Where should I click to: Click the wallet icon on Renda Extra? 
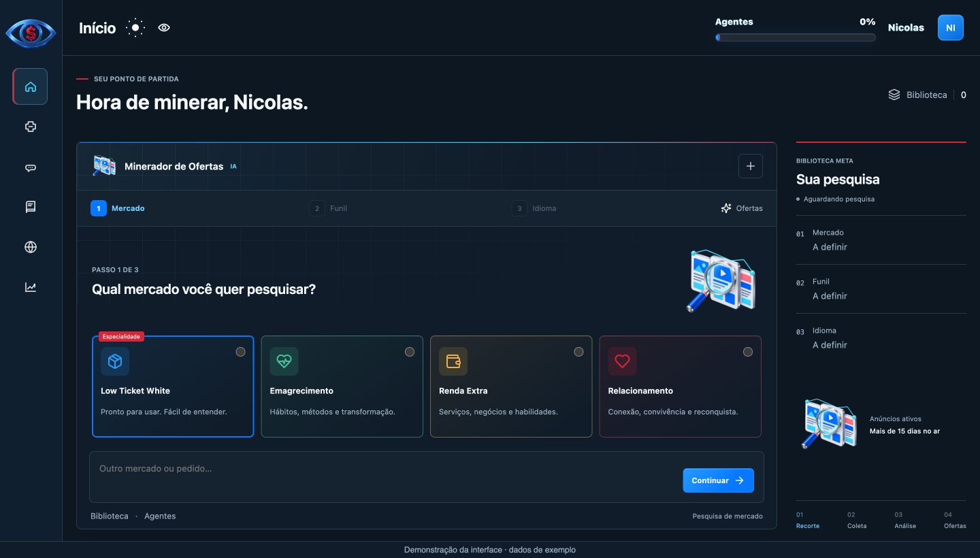(x=453, y=361)
